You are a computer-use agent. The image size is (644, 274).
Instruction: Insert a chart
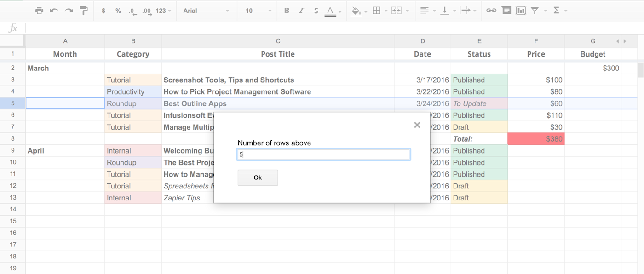point(520,10)
